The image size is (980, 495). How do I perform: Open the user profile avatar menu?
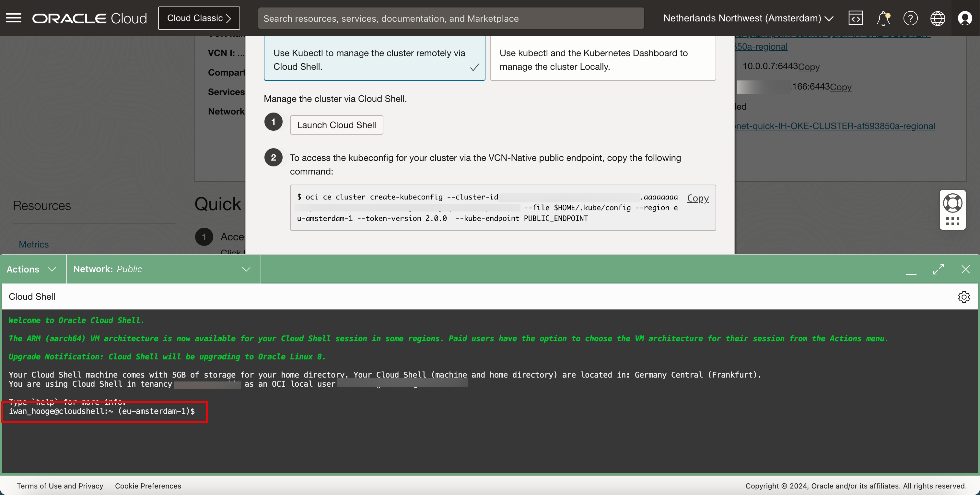tap(965, 18)
